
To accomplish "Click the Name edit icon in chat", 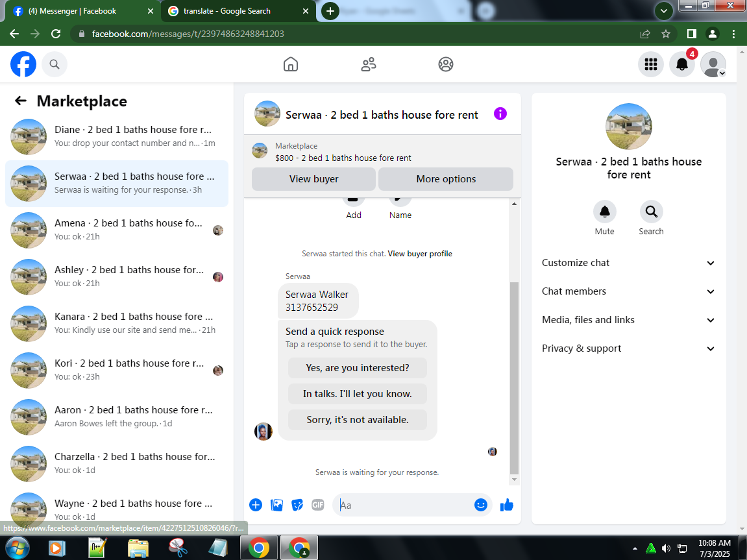I will click(x=400, y=201).
